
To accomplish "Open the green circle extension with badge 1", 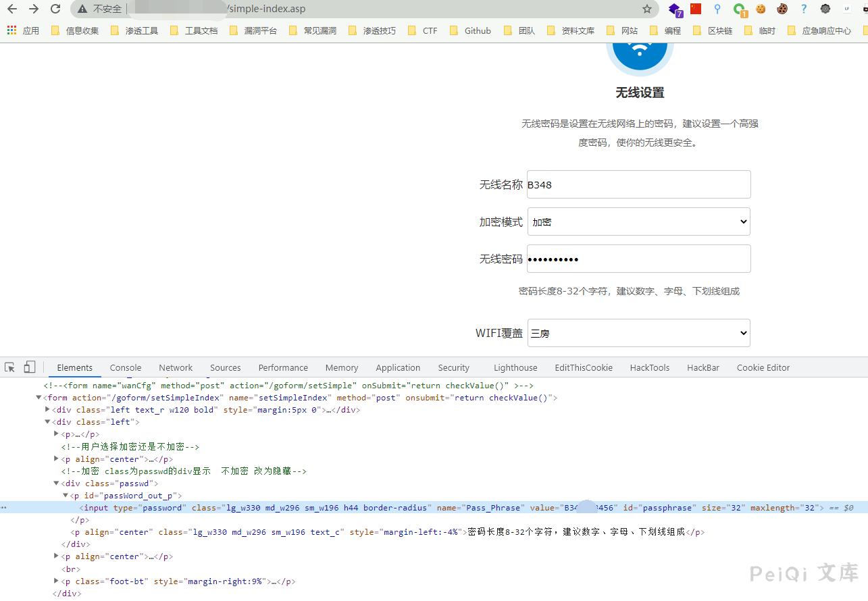I will click(740, 9).
